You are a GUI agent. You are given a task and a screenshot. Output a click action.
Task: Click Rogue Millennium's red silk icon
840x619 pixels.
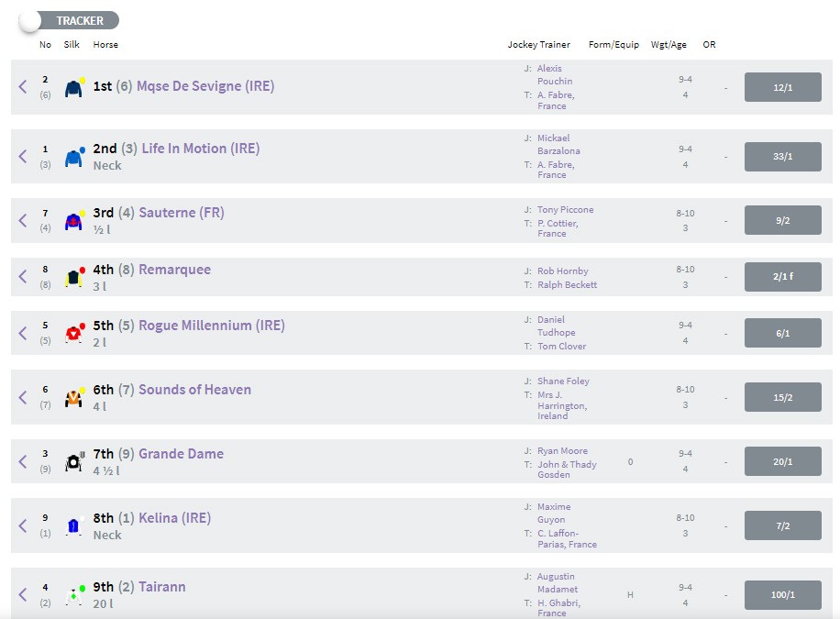(73, 334)
